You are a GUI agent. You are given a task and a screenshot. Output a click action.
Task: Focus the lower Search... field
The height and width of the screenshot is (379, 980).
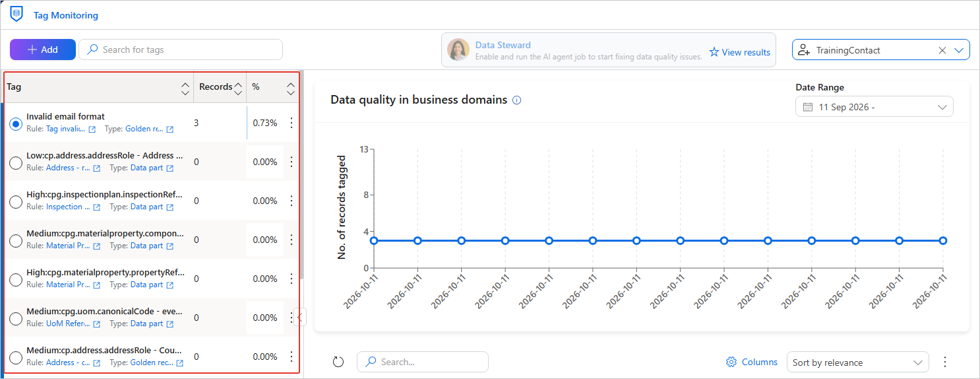click(422, 362)
